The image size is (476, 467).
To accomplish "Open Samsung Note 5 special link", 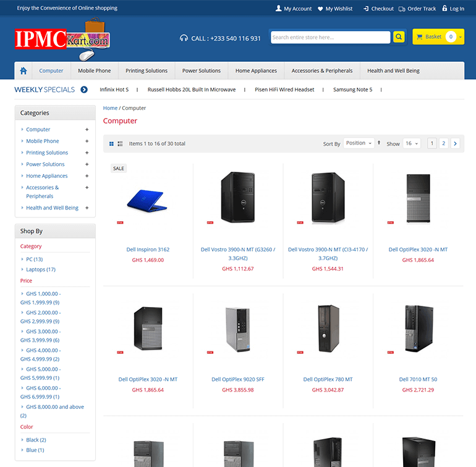I will coord(353,90).
